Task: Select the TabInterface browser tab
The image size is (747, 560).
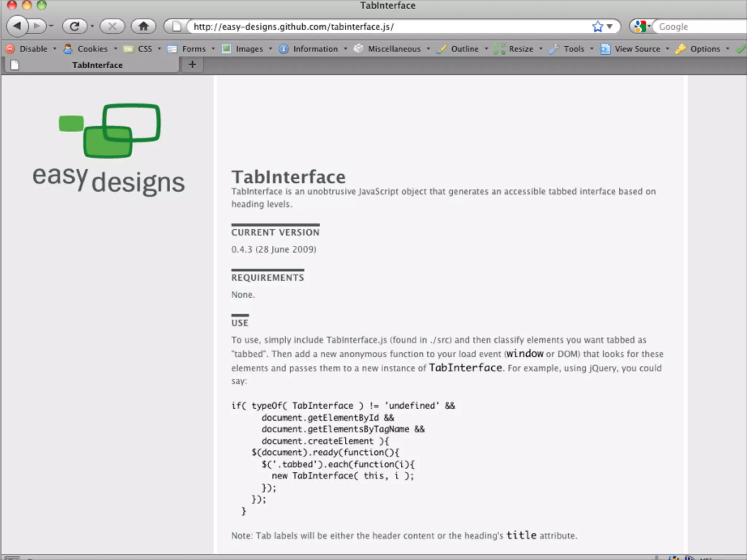Action: [97, 65]
